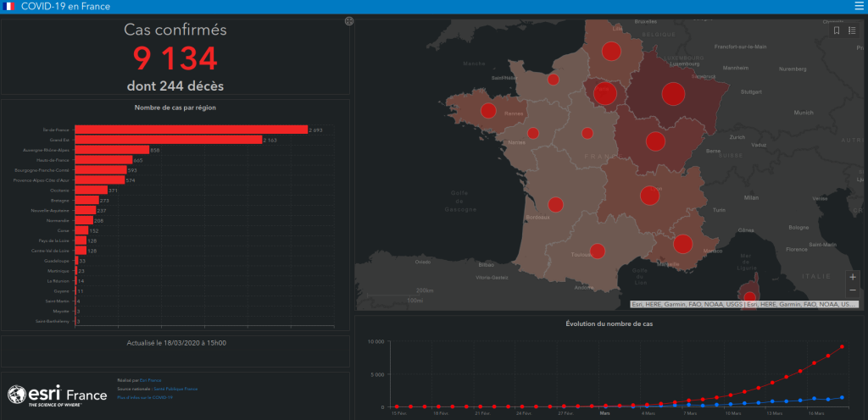868x420 pixels.
Task: Open the map bookmarks panel
Action: 837,30
